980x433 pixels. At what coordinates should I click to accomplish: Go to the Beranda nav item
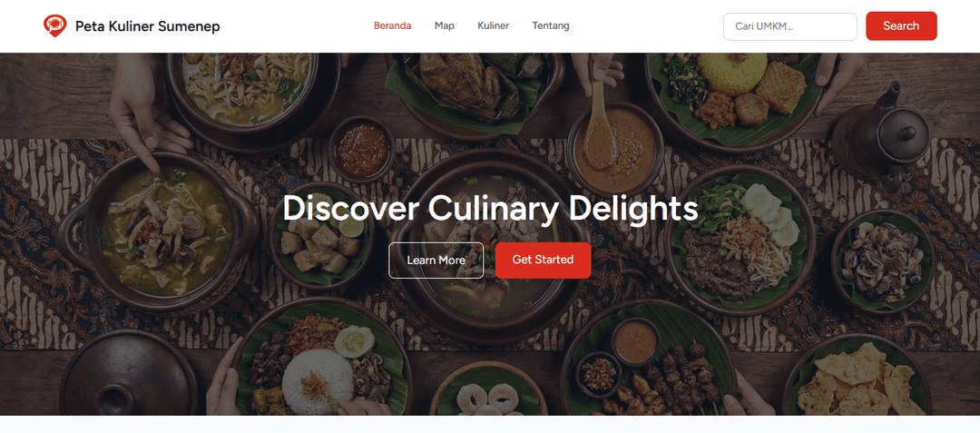pos(393,25)
